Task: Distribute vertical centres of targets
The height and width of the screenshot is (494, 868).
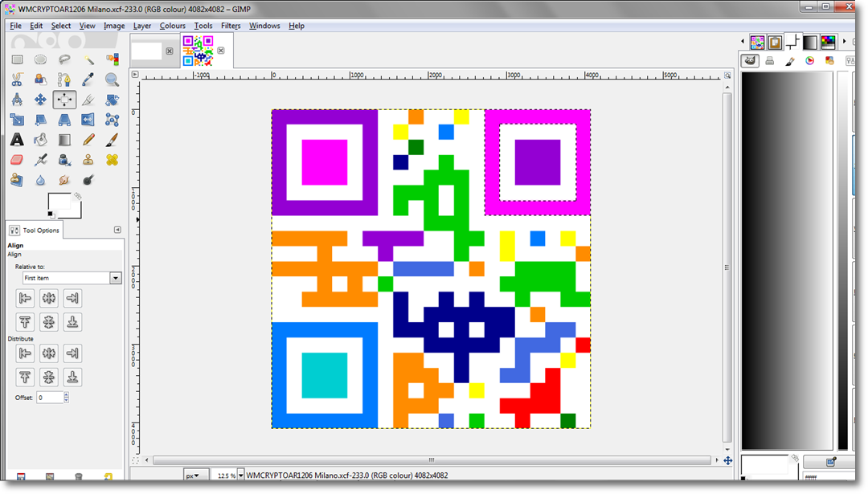Action: click(49, 378)
